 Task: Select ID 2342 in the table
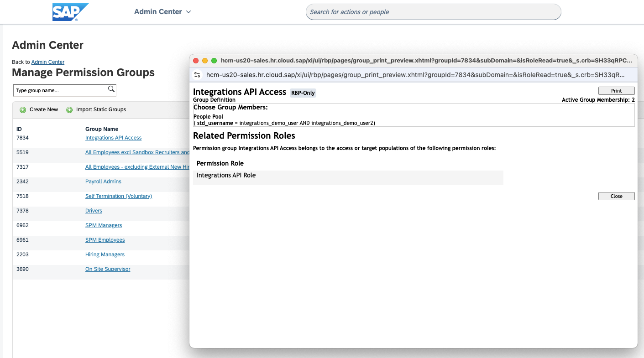click(x=22, y=182)
